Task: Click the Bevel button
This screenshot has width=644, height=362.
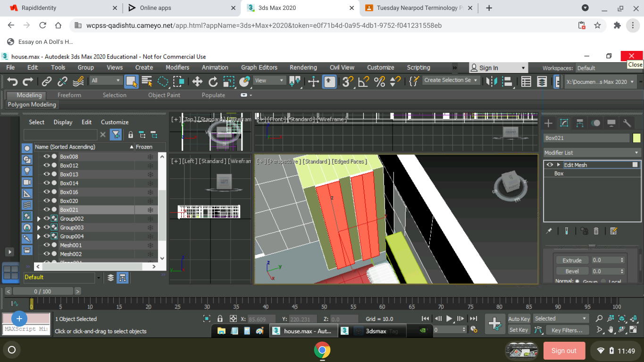Action: (x=572, y=271)
